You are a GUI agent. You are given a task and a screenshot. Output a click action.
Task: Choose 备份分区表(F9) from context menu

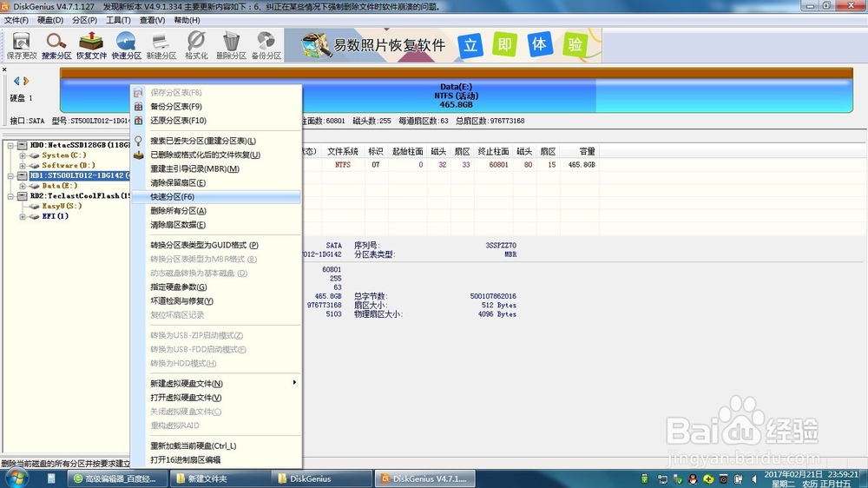(216, 106)
